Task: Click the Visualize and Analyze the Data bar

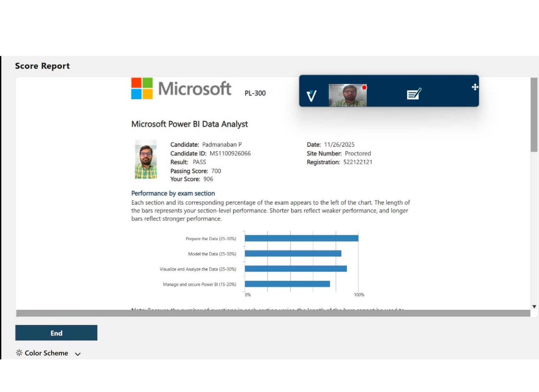Action: tap(296, 269)
